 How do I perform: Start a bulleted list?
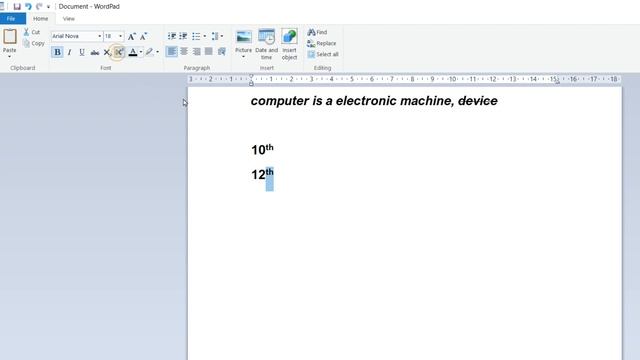coord(196,36)
